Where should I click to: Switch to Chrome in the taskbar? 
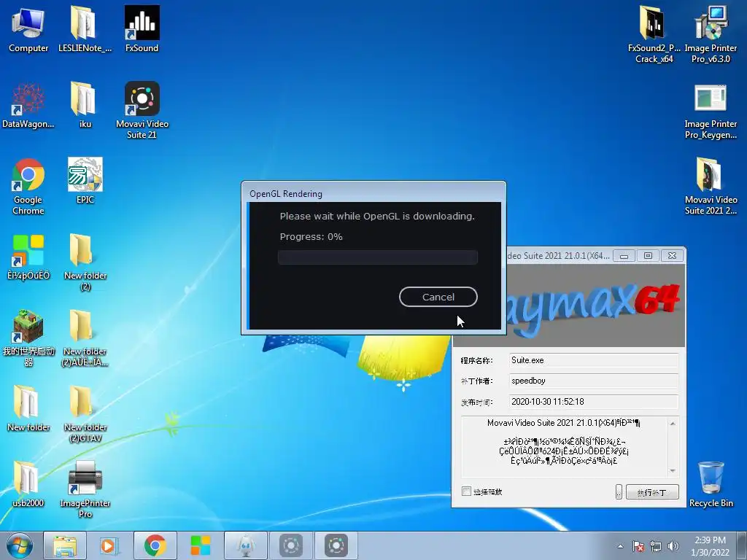coord(155,545)
